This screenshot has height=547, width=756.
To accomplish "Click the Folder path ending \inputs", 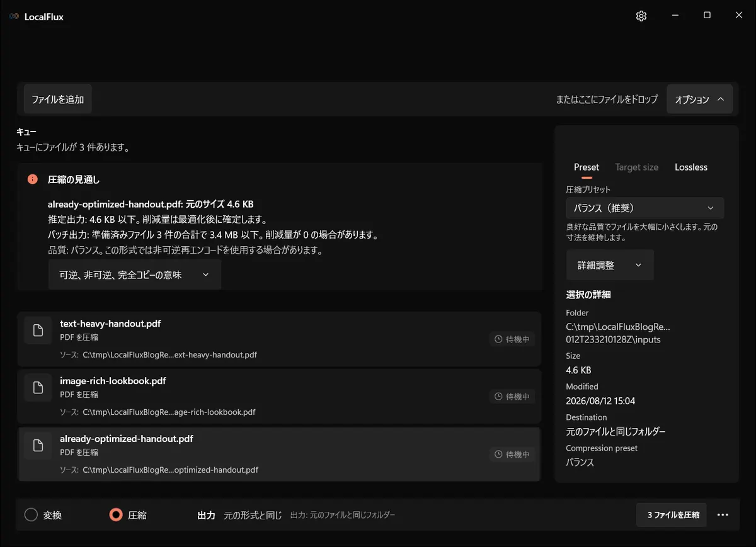I will (618, 333).
